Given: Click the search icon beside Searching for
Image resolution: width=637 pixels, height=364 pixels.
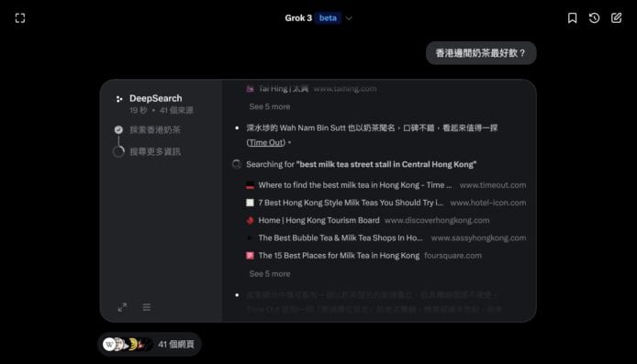Looking at the screenshot, I should tap(237, 164).
